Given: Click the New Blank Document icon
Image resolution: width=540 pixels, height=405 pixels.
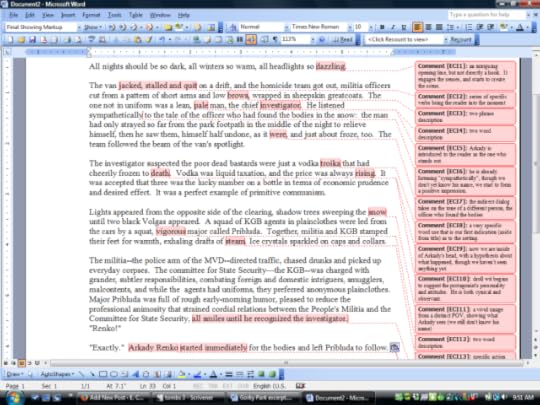Looking at the screenshot, I should click(x=10, y=40).
